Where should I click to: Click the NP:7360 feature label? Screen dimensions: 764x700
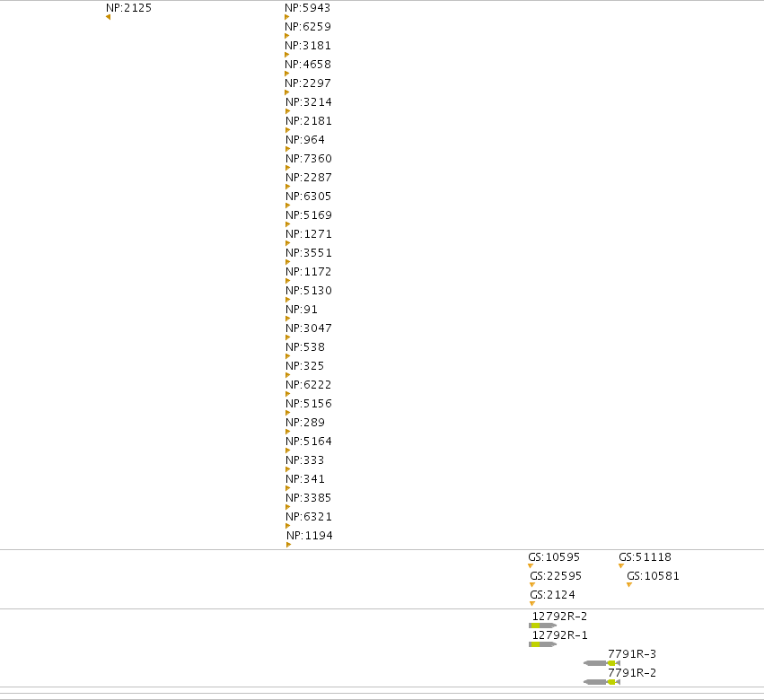(309, 159)
